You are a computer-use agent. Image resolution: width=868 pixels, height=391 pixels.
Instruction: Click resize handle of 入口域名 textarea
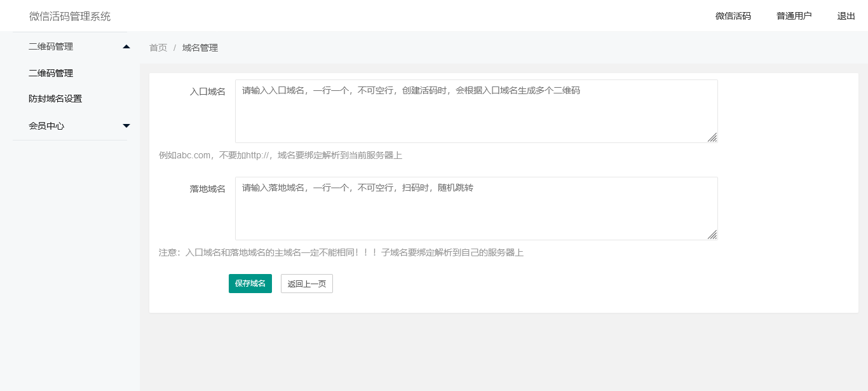[x=712, y=137]
